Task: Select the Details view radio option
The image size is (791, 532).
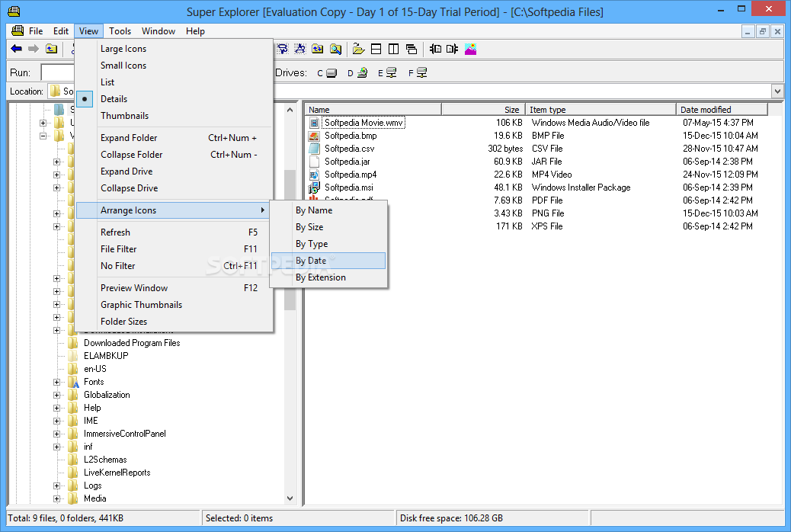Action: coord(85,99)
